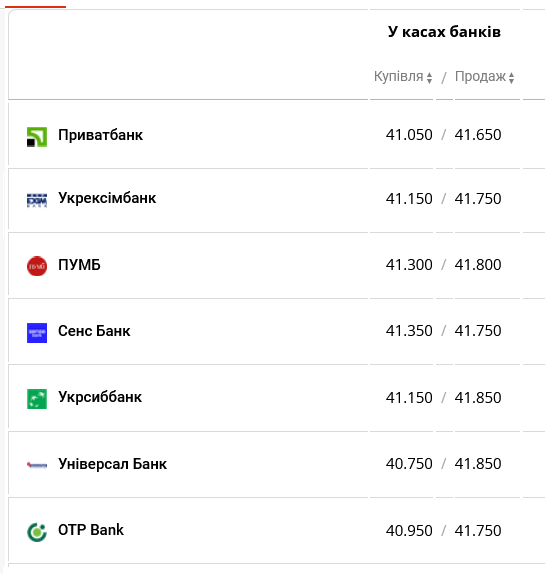The image size is (545, 574).
Task: Click the Універсал Банк logo icon
Action: 37,465
